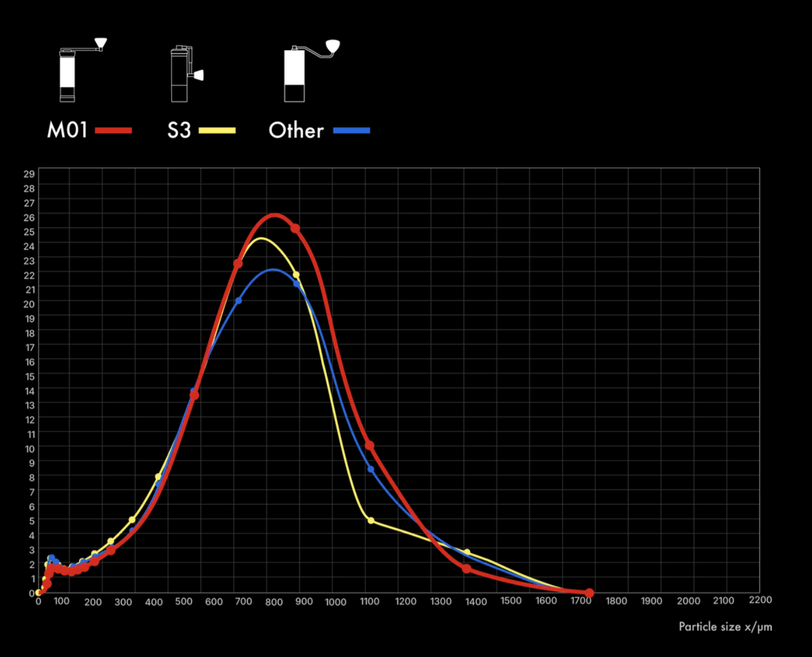Click the y-axis label 14
The image size is (812, 657).
[x=29, y=391]
